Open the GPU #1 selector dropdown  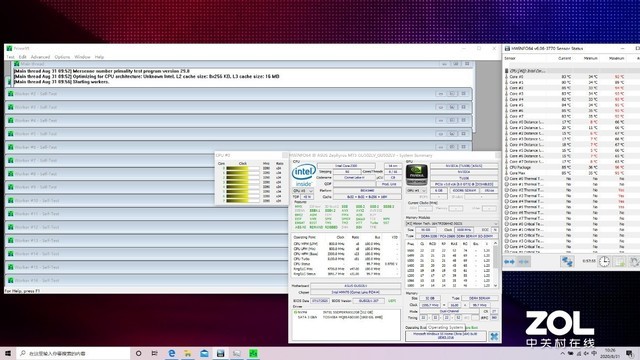coord(417,191)
